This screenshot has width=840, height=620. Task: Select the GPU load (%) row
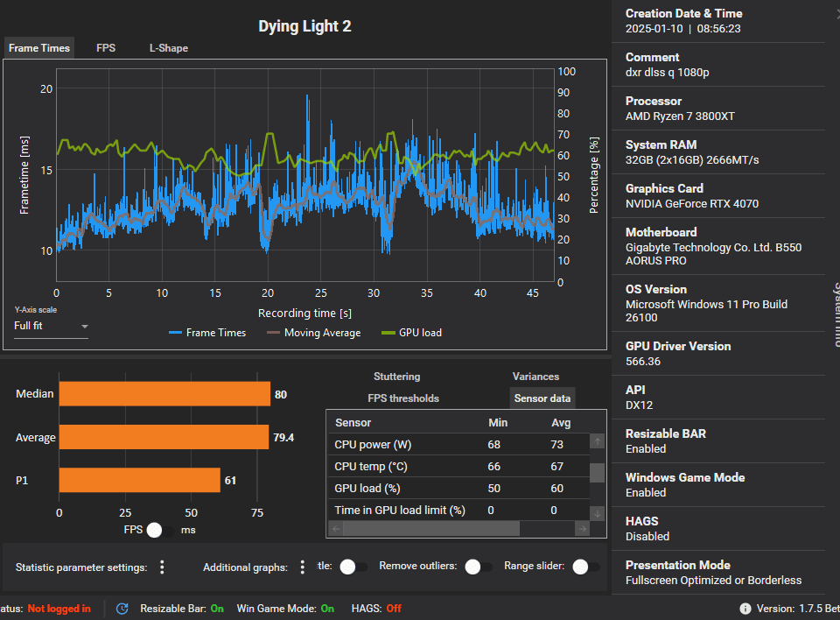[458, 489]
